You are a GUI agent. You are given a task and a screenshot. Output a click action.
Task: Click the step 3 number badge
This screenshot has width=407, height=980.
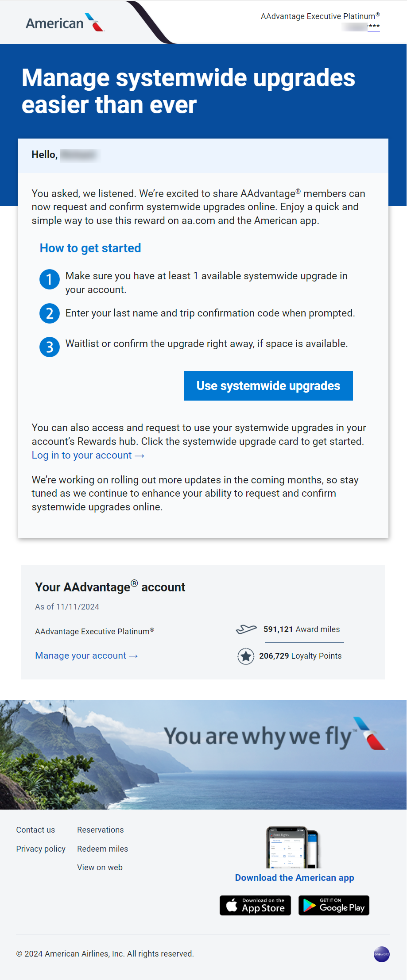[x=50, y=347]
